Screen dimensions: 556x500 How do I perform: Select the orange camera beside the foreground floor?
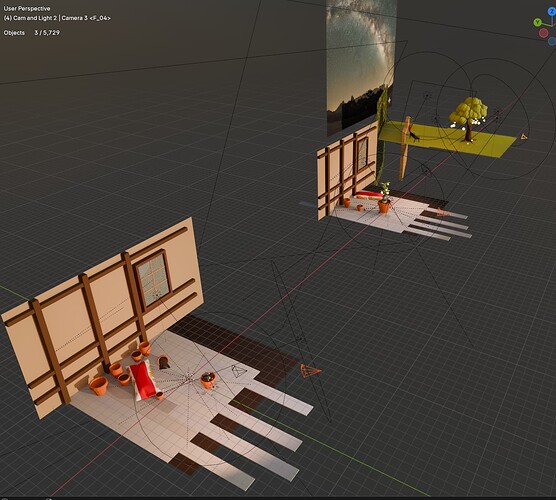310,371
